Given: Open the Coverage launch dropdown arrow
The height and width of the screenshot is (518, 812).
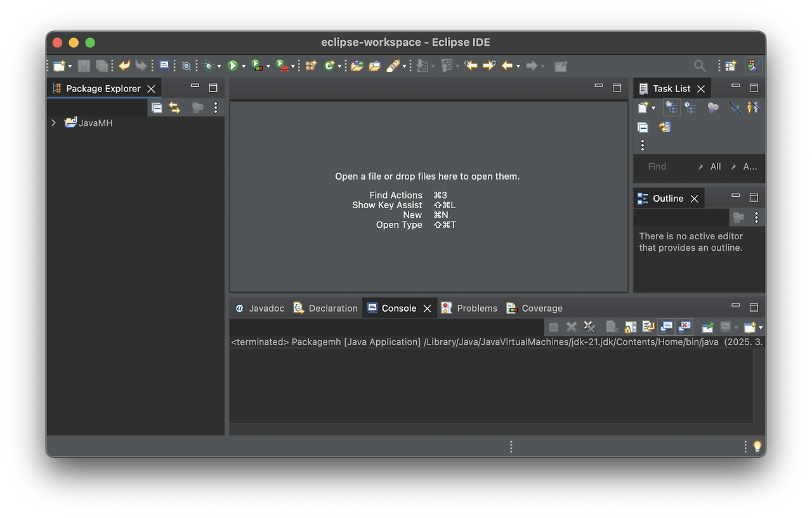Looking at the screenshot, I should tap(268, 66).
